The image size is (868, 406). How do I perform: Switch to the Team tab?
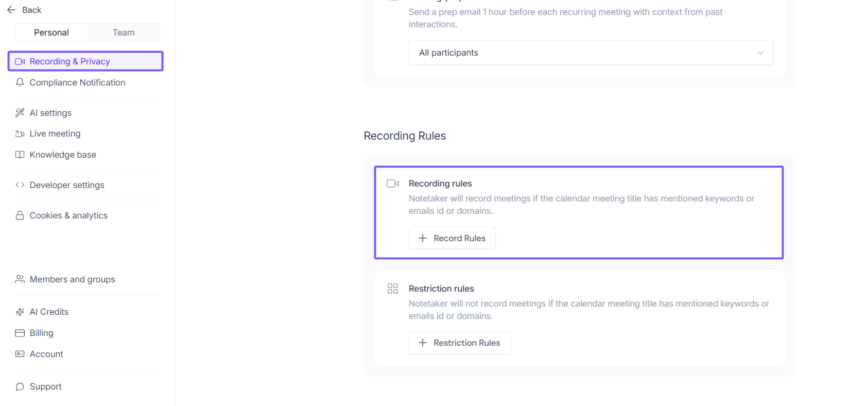coord(124,32)
